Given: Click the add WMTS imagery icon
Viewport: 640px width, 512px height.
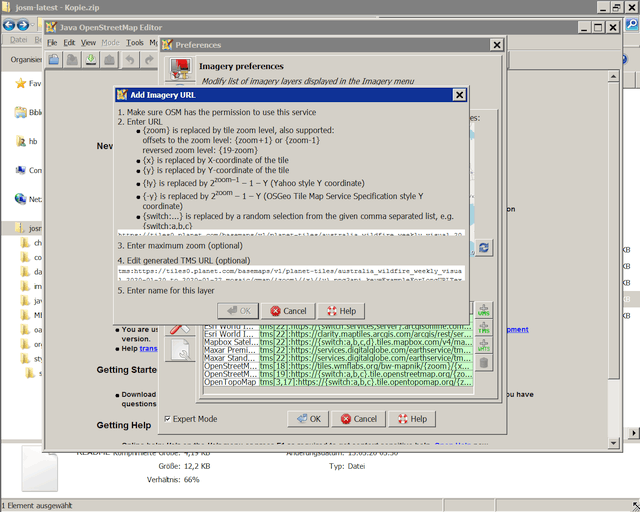Looking at the screenshot, I should (484, 345).
